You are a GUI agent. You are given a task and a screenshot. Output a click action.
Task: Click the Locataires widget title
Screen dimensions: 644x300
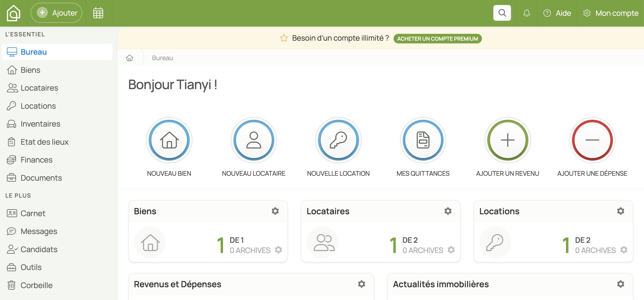(x=328, y=211)
